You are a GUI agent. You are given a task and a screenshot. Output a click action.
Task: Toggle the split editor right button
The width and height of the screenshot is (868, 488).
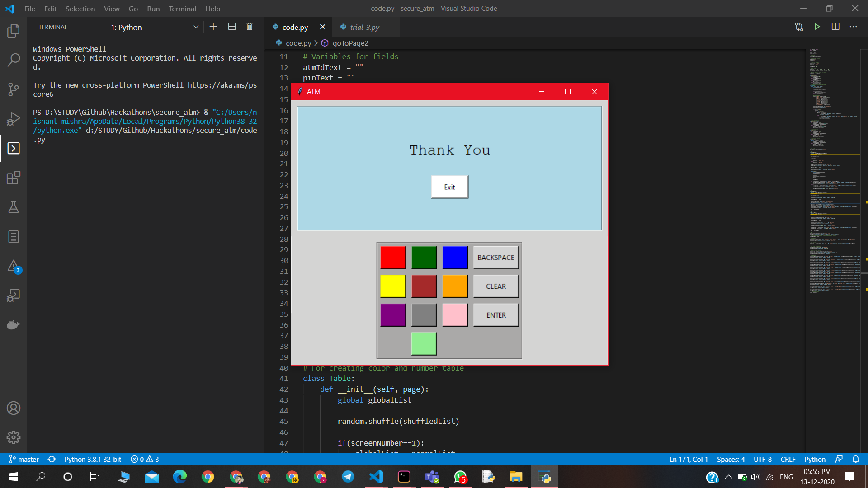tap(835, 27)
